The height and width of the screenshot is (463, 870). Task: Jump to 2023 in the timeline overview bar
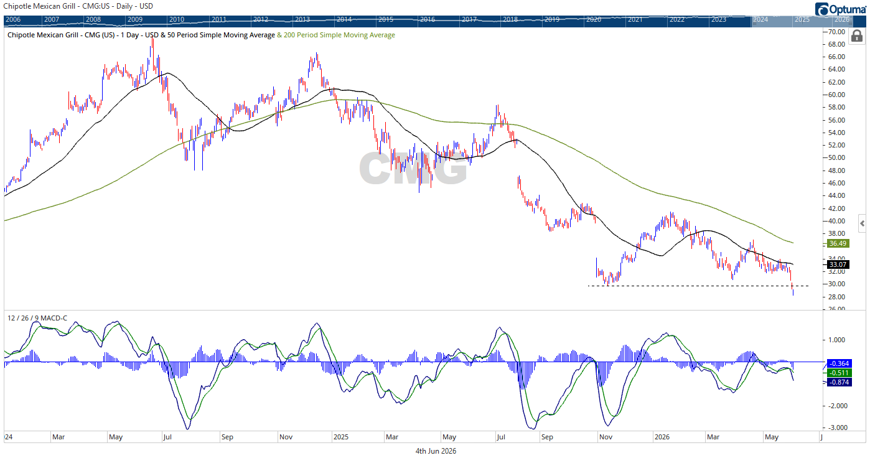[x=719, y=19]
